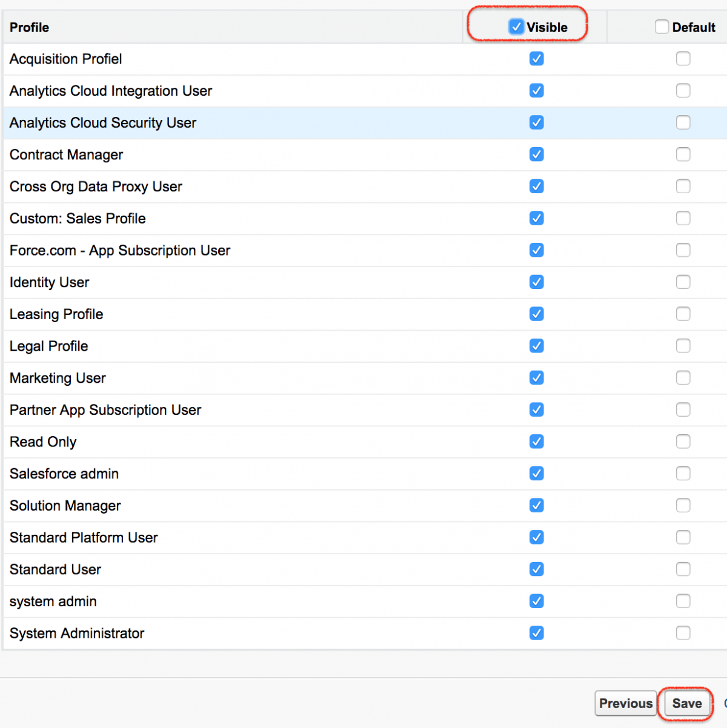Disable visibility for Salesforce admin profile

coord(537,473)
